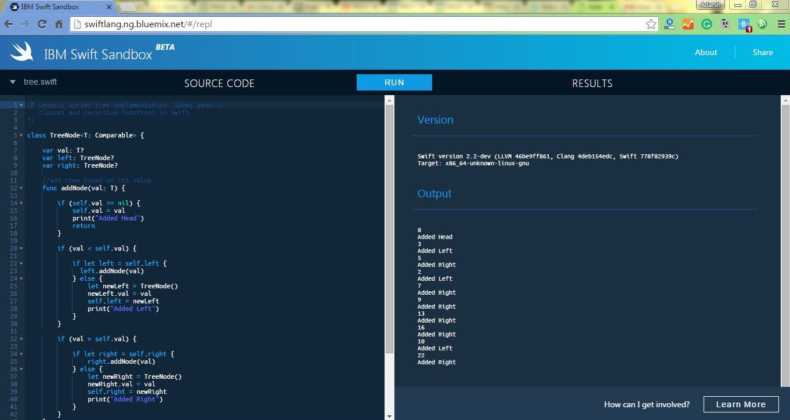Viewport: 790px width, 420px height.
Task: Click the source code scrollbar up arrow
Action: (389, 100)
